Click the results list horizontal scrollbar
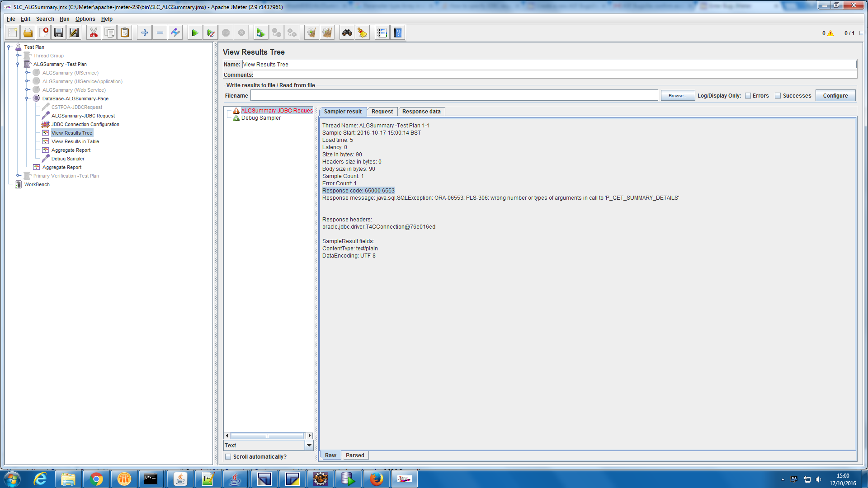868x488 pixels. pos(267,436)
